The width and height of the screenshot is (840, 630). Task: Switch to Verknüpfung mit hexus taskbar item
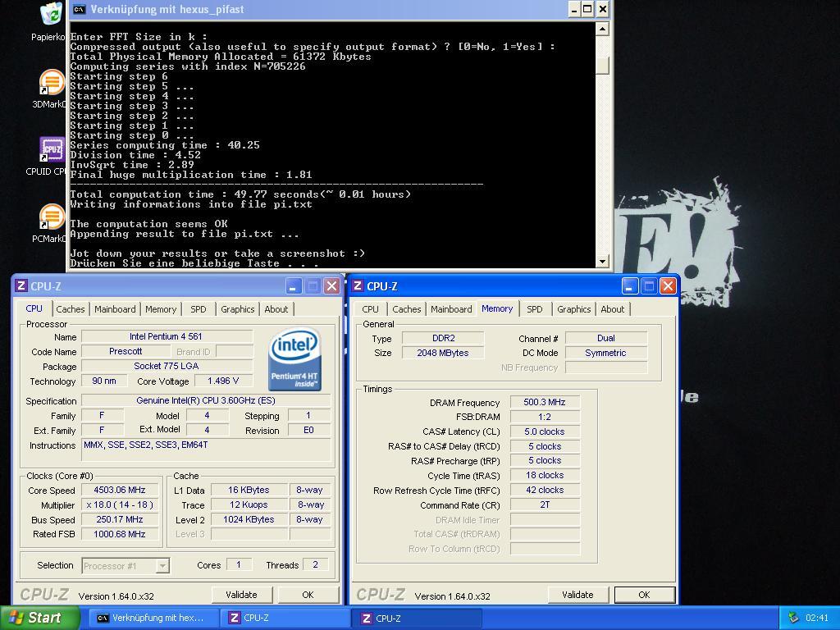(153, 618)
